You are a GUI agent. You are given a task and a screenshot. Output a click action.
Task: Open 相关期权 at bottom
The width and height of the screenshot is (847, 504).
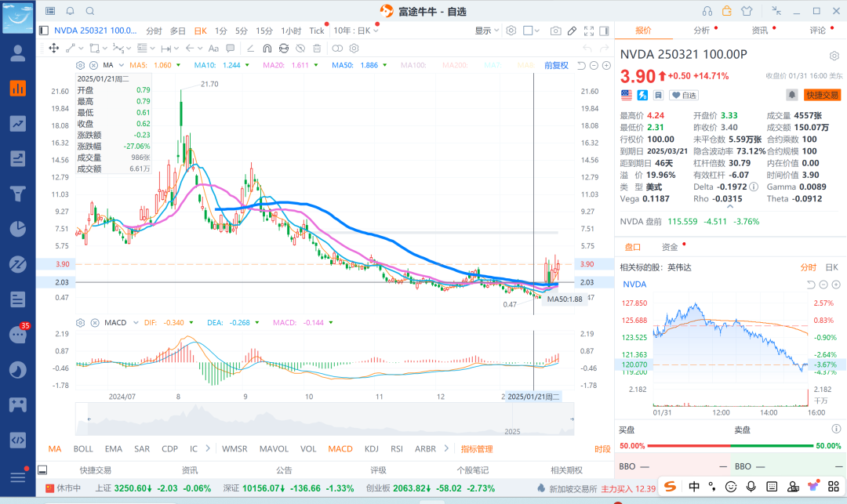coord(566,470)
